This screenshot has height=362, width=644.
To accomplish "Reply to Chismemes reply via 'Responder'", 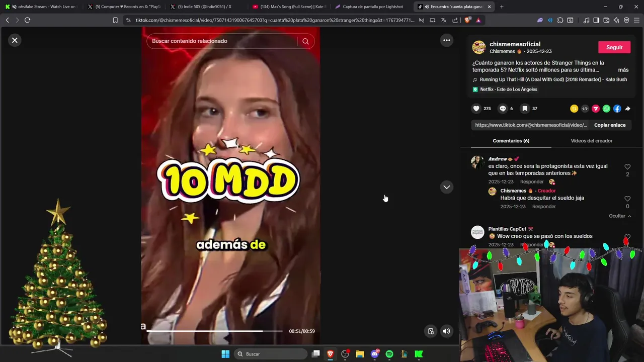I will (544, 207).
